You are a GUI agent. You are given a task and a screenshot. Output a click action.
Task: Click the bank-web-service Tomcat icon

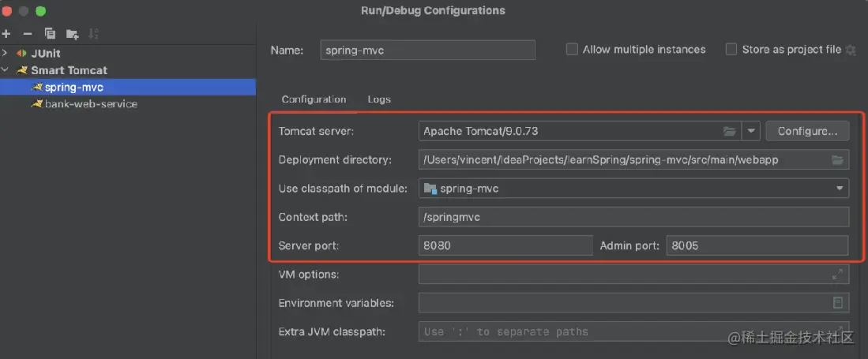tap(36, 104)
